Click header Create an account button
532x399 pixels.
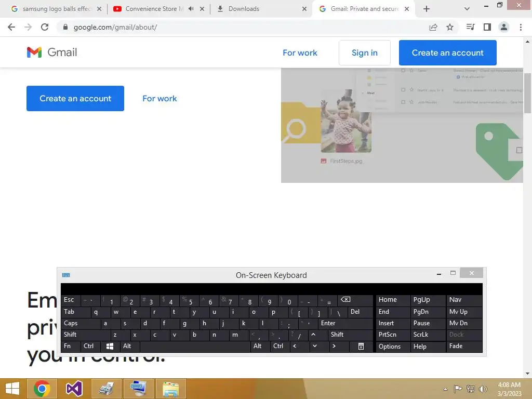pos(447,52)
